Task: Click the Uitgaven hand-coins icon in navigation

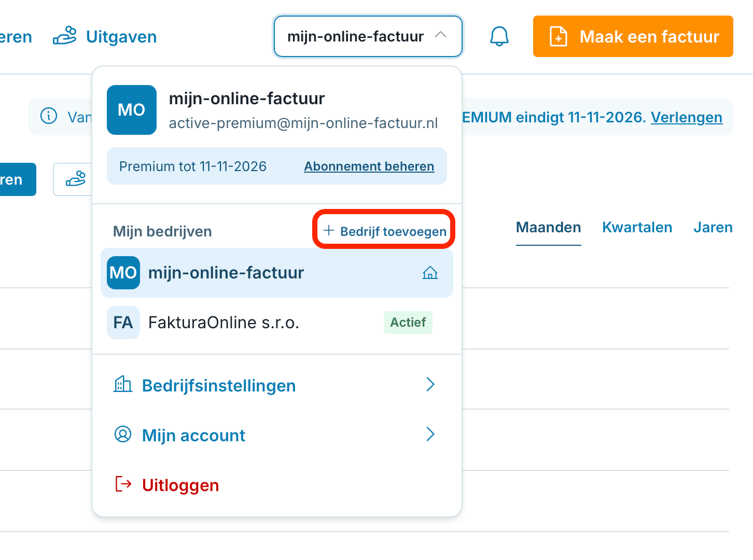Action: pos(65,36)
